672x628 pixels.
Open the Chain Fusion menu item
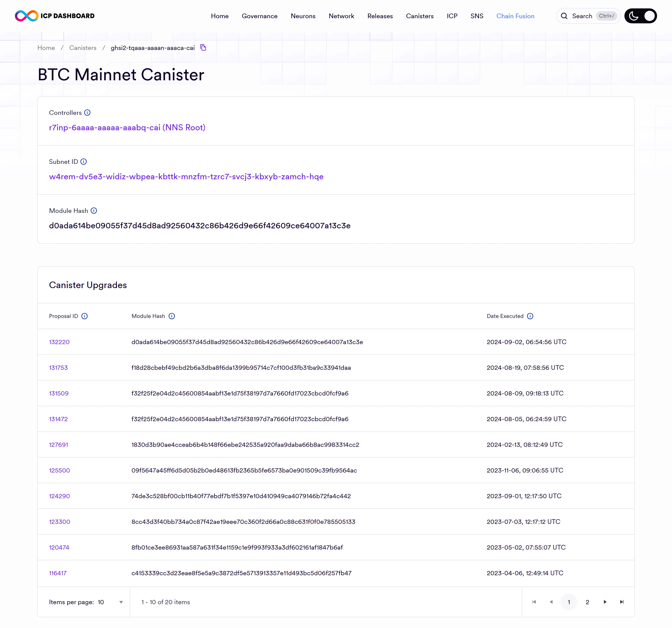tap(515, 16)
